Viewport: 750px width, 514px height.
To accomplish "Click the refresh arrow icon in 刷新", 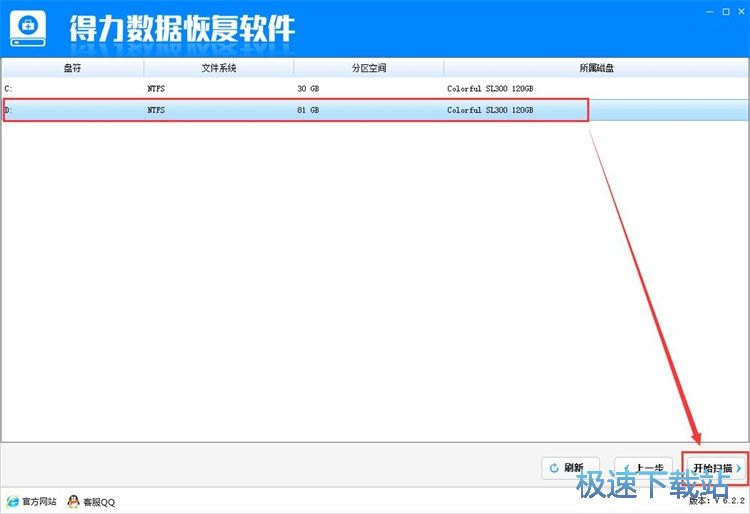I will pyautogui.click(x=554, y=468).
